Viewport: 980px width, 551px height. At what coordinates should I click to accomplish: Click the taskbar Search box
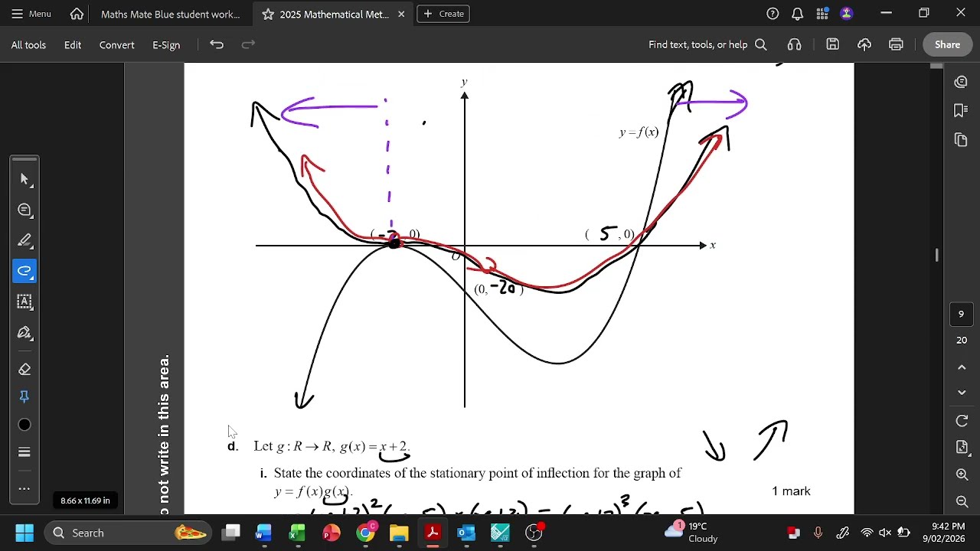129,533
